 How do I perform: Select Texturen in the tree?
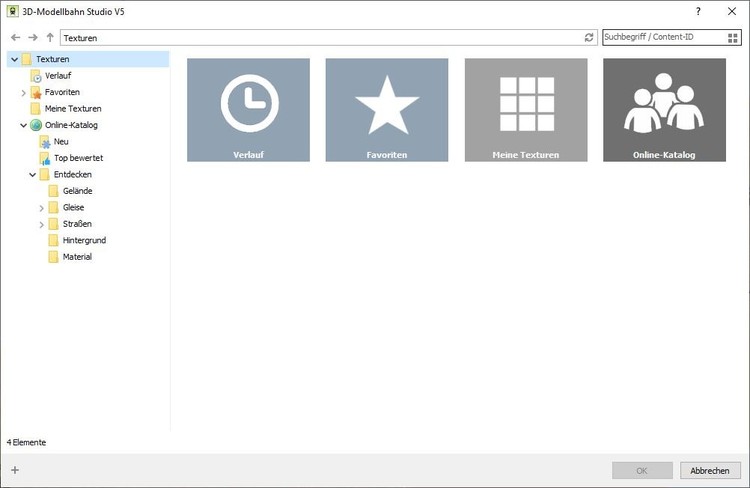click(x=53, y=59)
